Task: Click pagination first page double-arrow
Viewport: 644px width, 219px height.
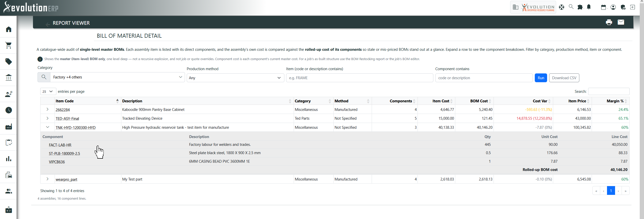Action: pyautogui.click(x=596, y=191)
